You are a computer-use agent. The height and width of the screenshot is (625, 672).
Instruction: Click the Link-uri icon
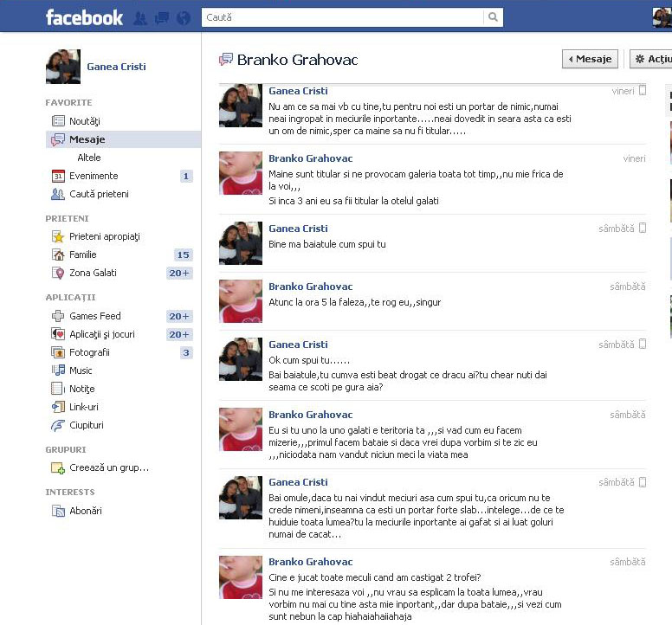(x=58, y=407)
